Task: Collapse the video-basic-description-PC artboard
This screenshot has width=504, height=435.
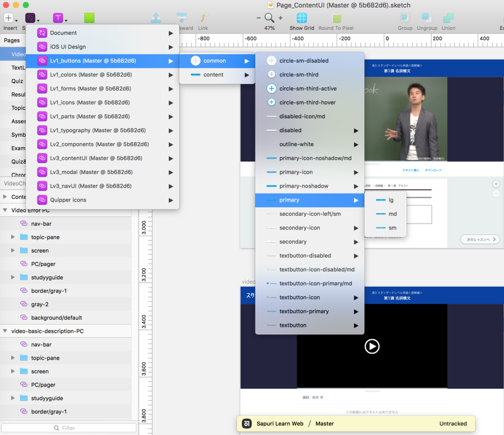Action: [5, 331]
